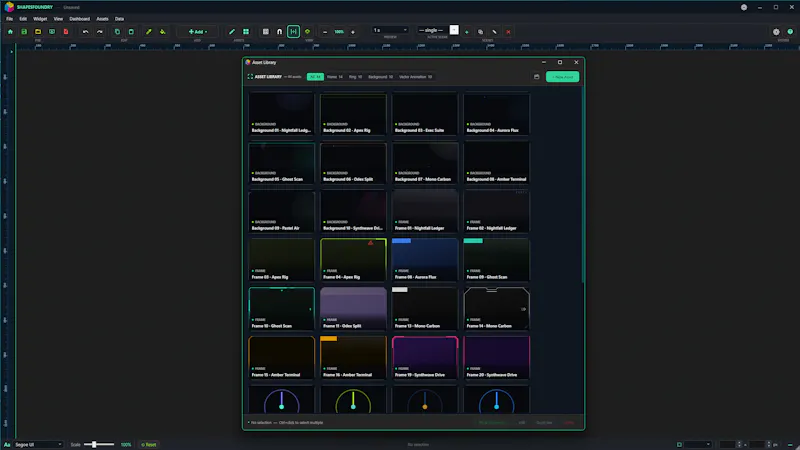The image size is (800, 450).
Task: Select Background 04 - Aurora Flux thumbnail
Action: [496, 113]
